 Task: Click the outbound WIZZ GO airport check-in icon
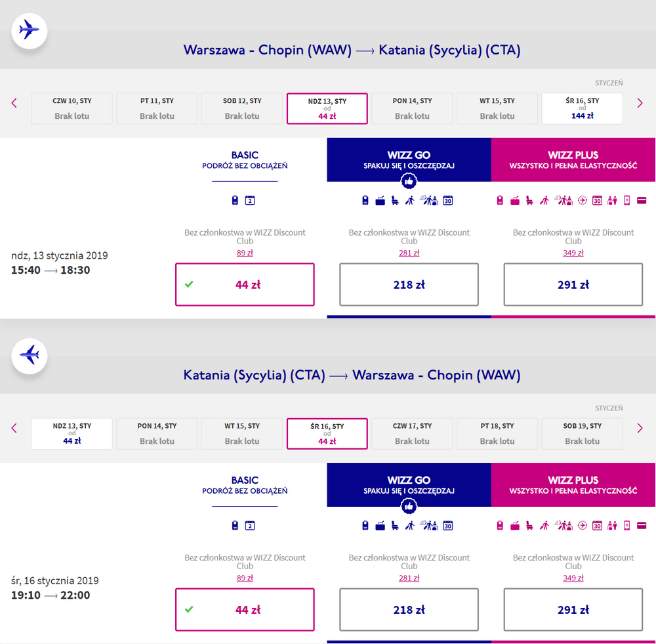click(x=429, y=201)
